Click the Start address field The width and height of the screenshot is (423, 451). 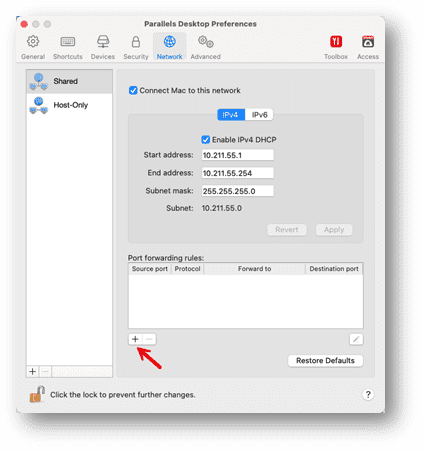pos(238,155)
